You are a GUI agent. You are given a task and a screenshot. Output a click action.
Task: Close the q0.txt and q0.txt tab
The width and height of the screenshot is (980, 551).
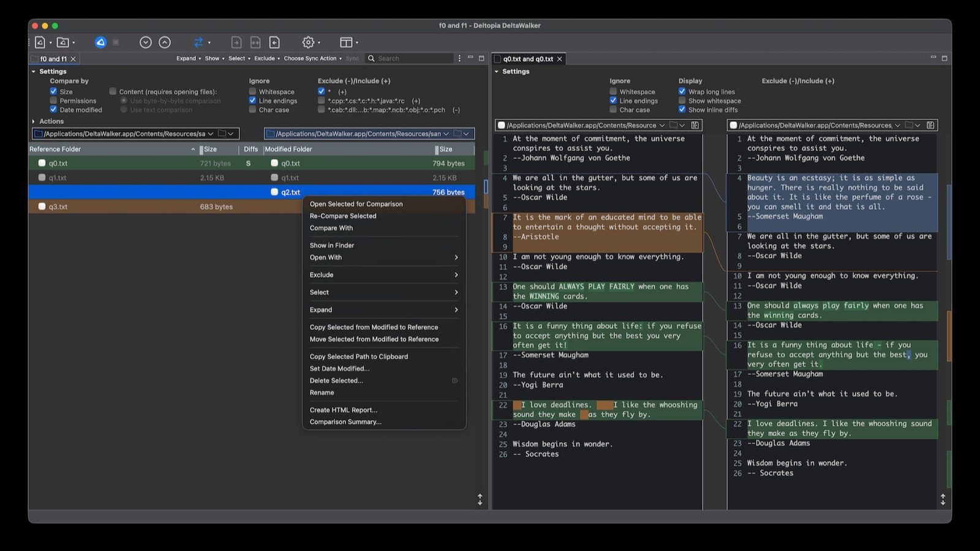tap(559, 59)
